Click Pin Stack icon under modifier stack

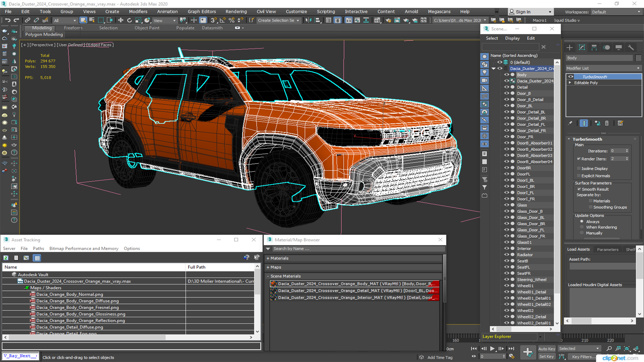pos(570,123)
